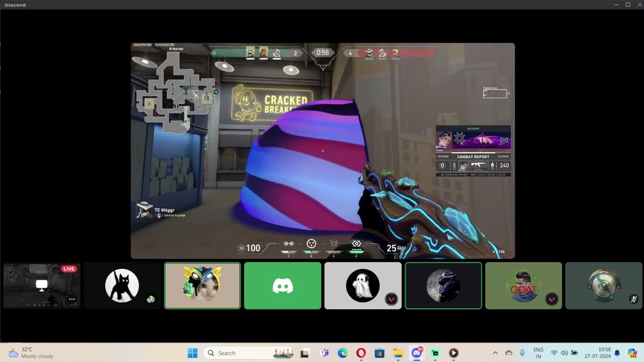Viewport: 644px width, 362px height.
Task: Open Copilot preview icon in taskbar
Action: pyautogui.click(x=632, y=353)
